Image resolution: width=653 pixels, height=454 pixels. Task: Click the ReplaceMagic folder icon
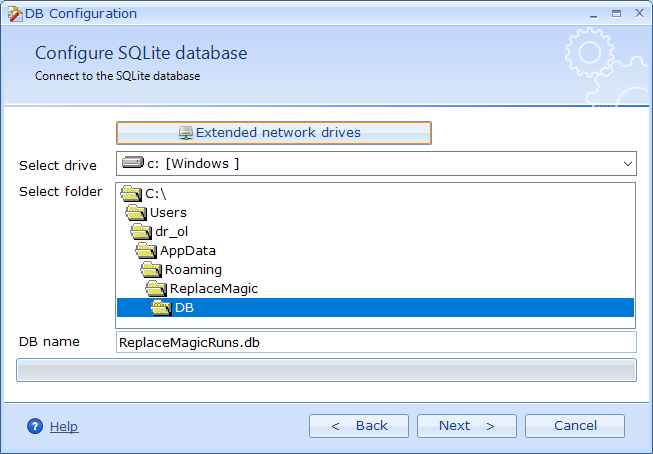(x=156, y=288)
